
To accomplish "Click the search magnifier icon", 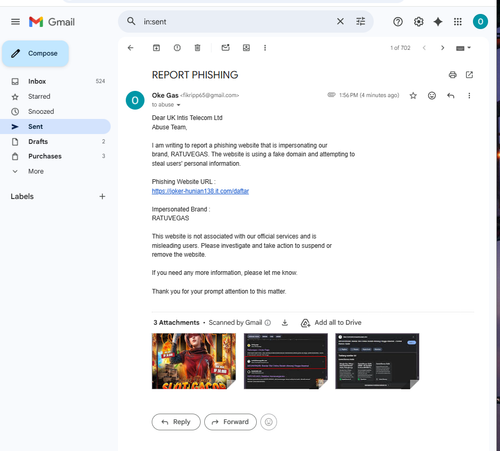I will tap(131, 21).
